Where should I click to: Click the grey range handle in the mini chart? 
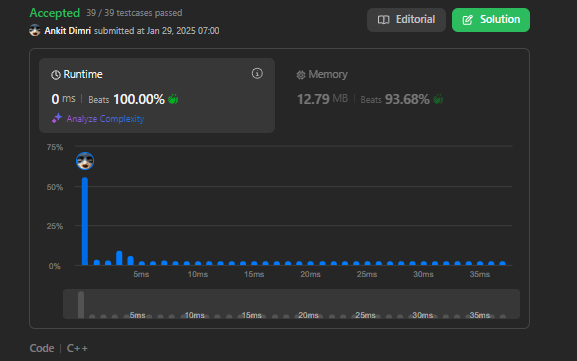pyautogui.click(x=81, y=305)
